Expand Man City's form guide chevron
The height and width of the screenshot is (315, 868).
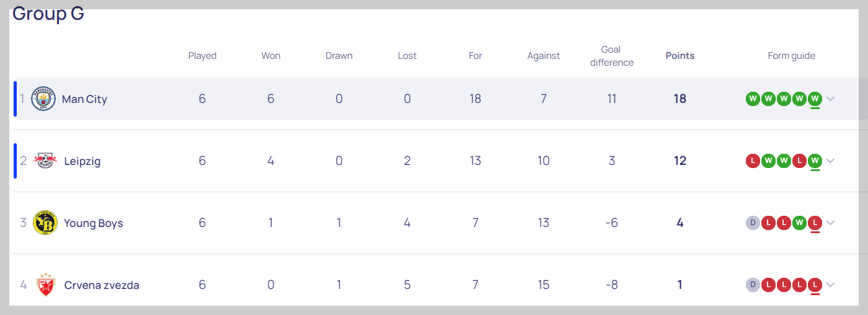[830, 99]
